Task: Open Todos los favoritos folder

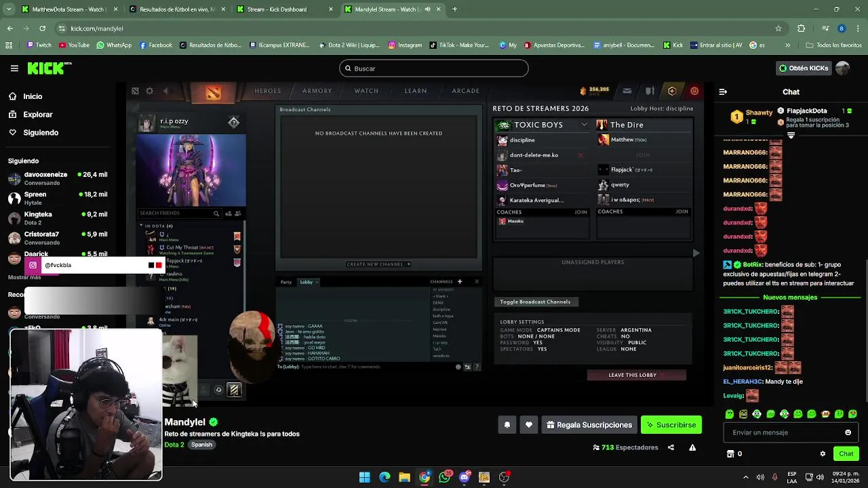Action: click(833, 45)
